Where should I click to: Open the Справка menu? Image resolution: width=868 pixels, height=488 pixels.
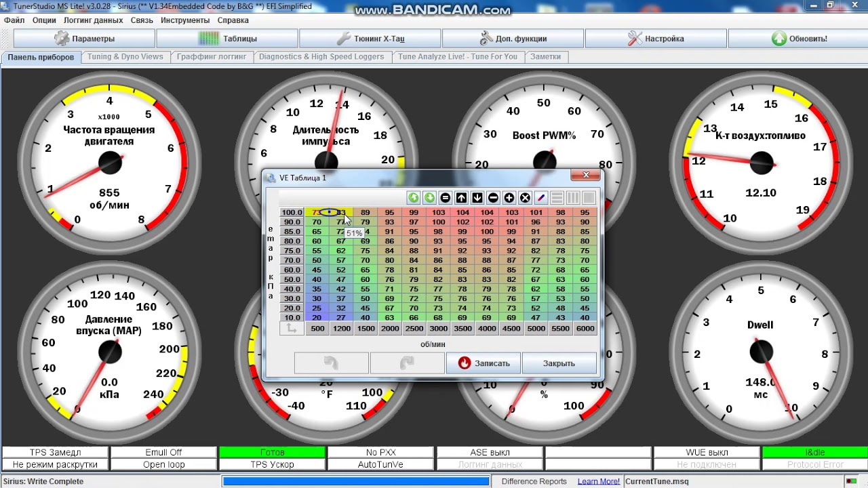click(x=233, y=20)
